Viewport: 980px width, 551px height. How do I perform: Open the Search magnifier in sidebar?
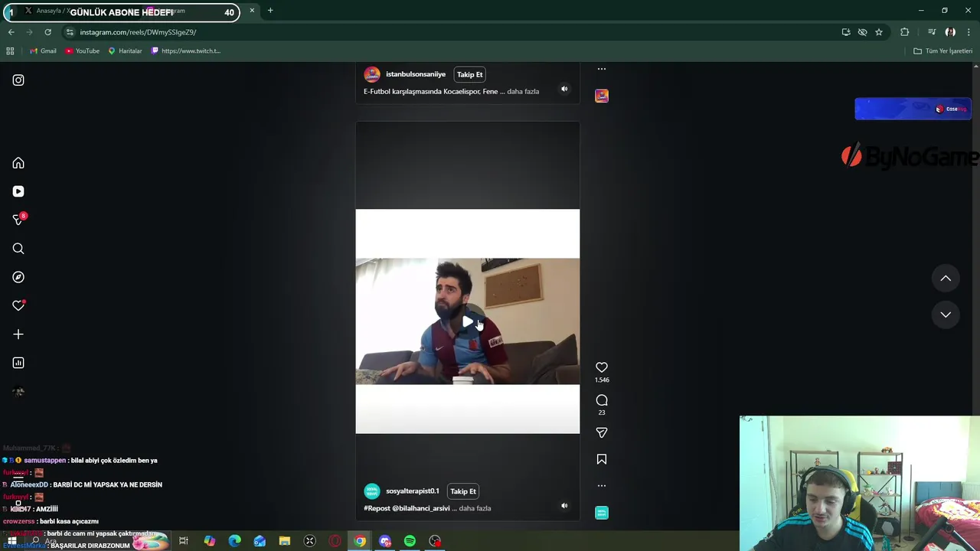tap(18, 249)
